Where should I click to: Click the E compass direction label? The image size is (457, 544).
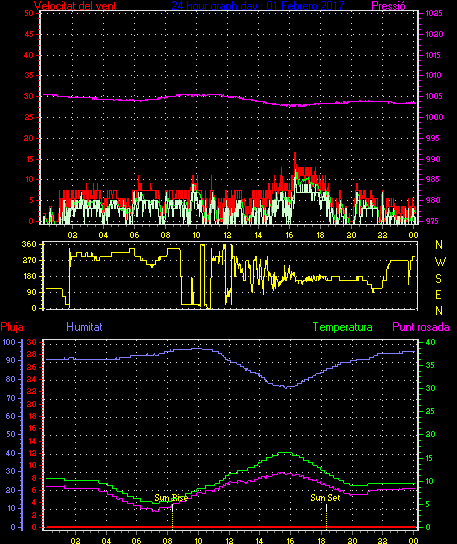point(438,295)
